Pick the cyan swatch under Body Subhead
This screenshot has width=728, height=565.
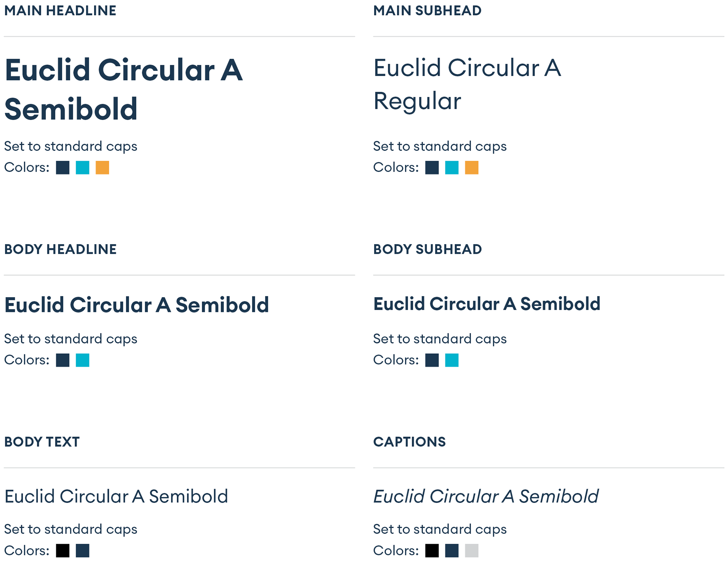click(452, 360)
